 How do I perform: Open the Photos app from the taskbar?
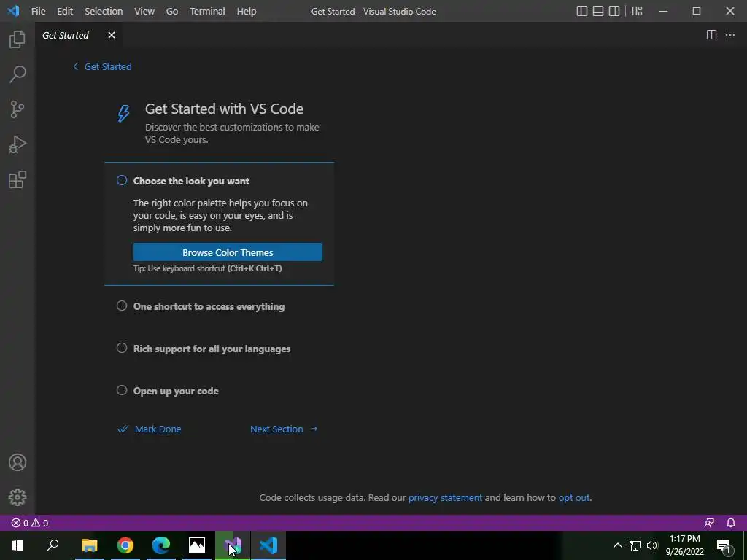point(197,545)
